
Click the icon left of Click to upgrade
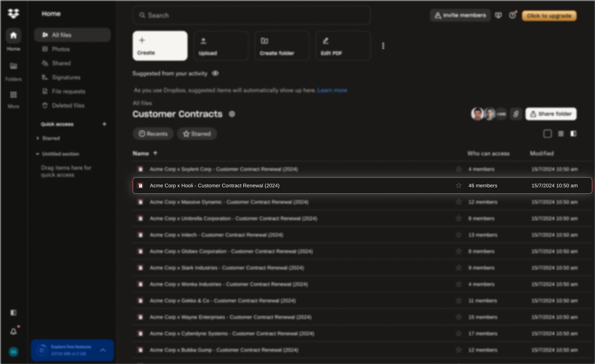coord(512,15)
